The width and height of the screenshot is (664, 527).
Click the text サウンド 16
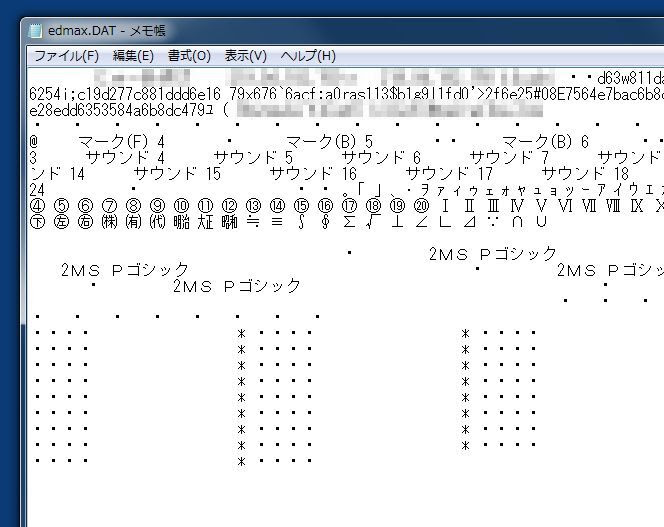(313, 174)
